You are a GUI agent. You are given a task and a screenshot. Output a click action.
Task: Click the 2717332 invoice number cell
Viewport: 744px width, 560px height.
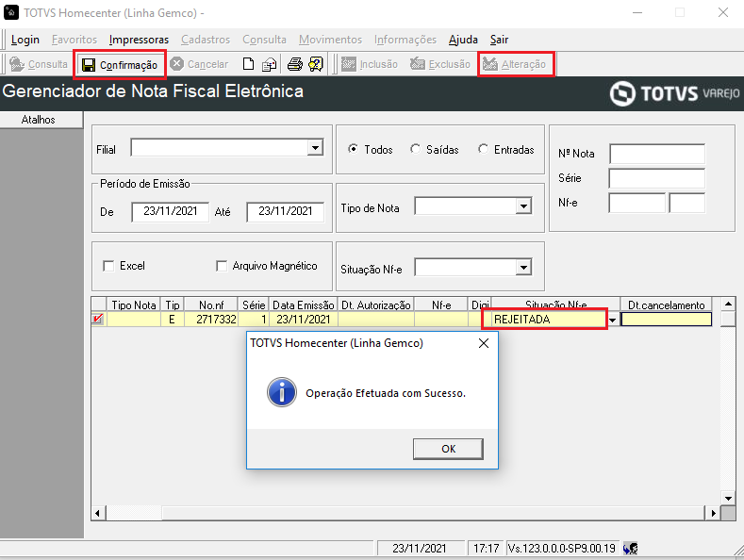tap(211, 320)
